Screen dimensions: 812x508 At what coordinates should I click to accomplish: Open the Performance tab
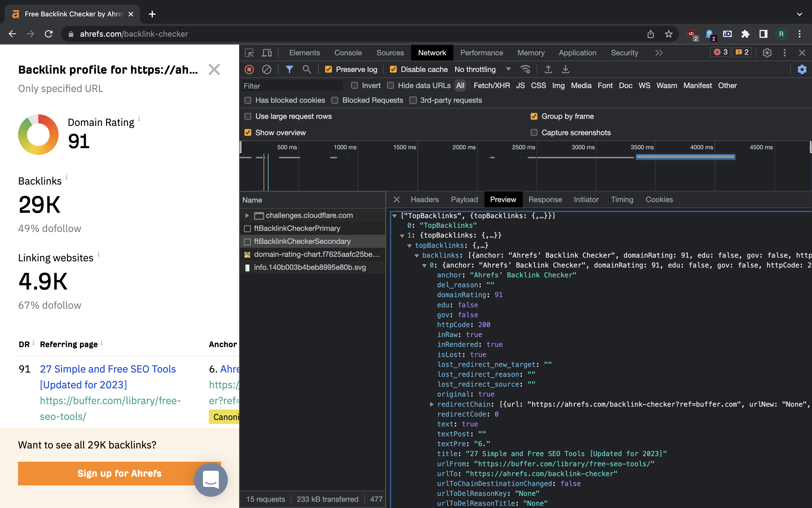tap(482, 53)
